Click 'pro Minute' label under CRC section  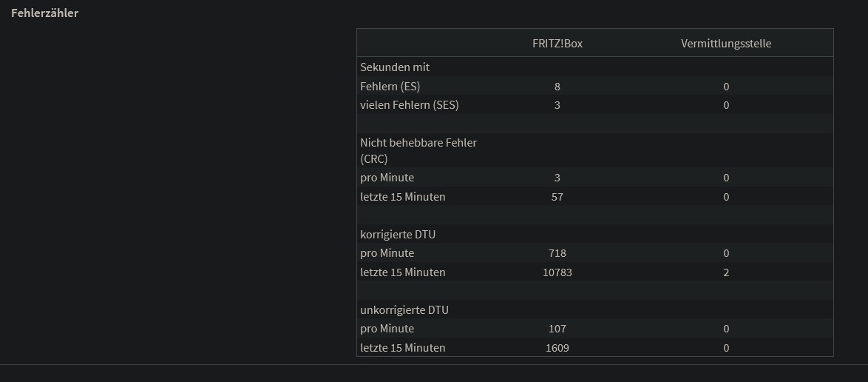pyautogui.click(x=387, y=178)
